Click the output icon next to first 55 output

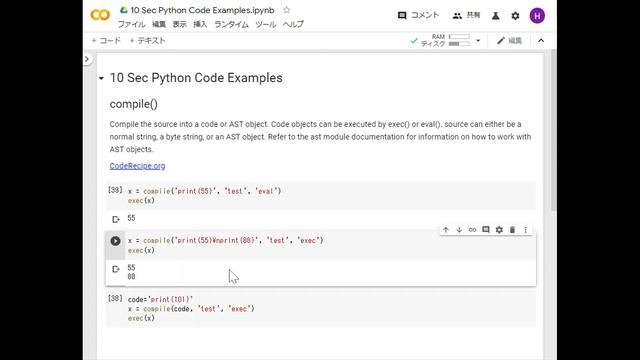(x=116, y=219)
